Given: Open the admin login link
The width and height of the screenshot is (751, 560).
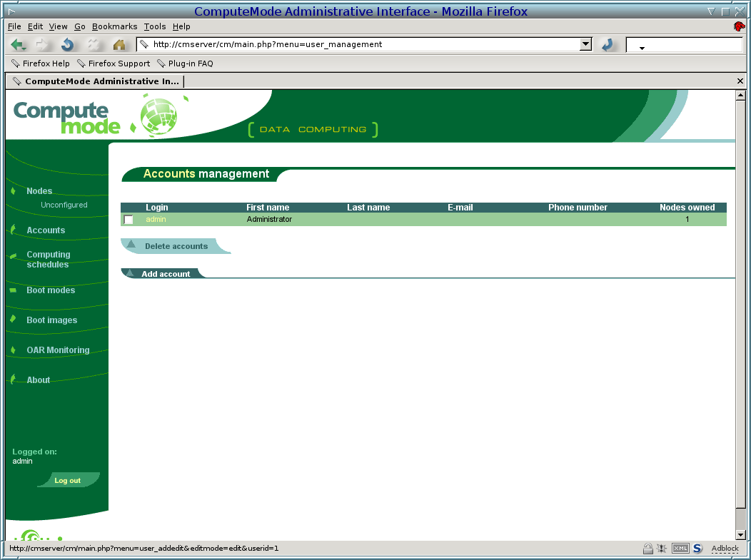Looking at the screenshot, I should click(x=156, y=219).
